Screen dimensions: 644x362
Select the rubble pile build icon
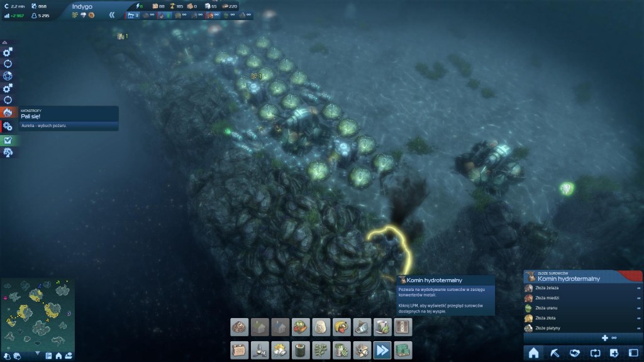point(240,327)
